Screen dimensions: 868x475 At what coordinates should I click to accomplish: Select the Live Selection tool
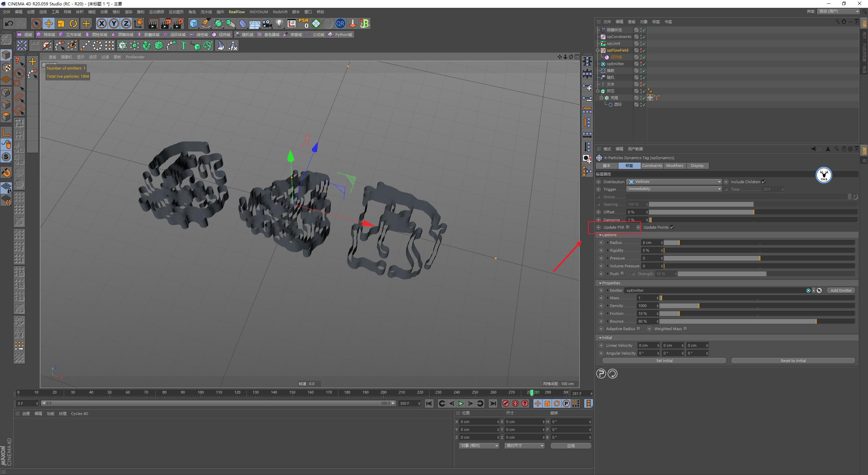tap(36, 23)
